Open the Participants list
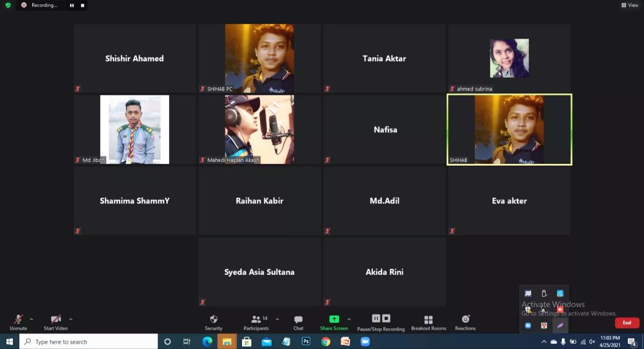Image resolution: width=644 pixels, height=349 pixels. click(257, 322)
